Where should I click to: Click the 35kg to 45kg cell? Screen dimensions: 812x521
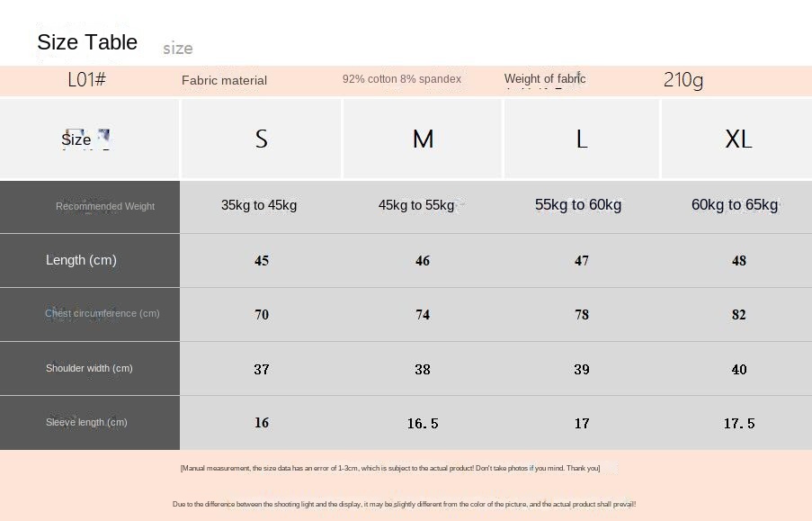pos(259,205)
